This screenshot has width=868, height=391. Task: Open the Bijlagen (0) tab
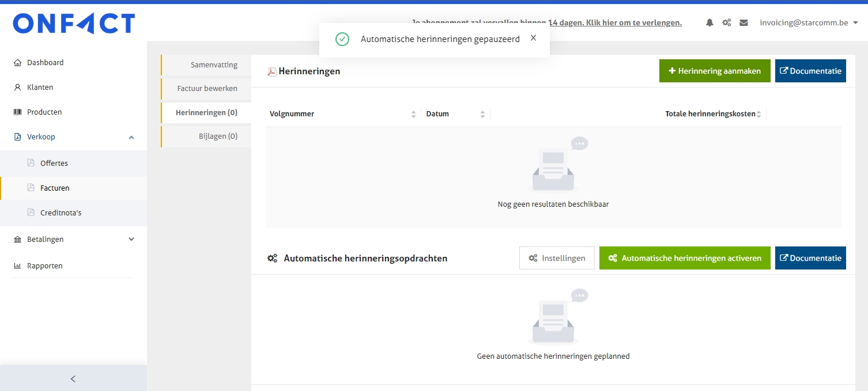tap(218, 136)
